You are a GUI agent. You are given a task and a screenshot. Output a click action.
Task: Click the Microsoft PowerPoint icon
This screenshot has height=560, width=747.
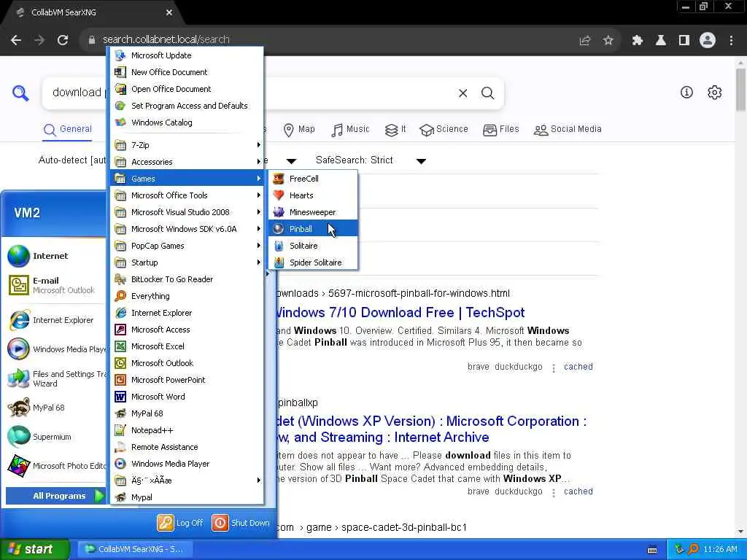120,379
